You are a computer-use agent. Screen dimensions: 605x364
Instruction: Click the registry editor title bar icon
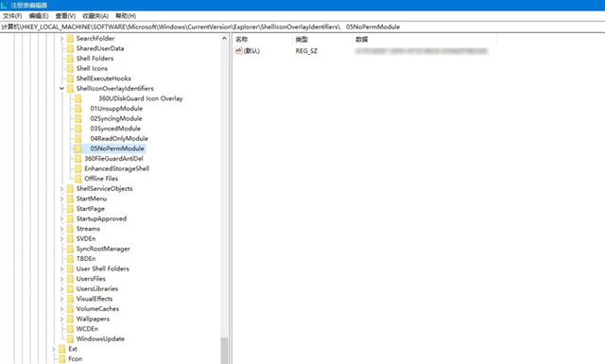click(4, 5)
